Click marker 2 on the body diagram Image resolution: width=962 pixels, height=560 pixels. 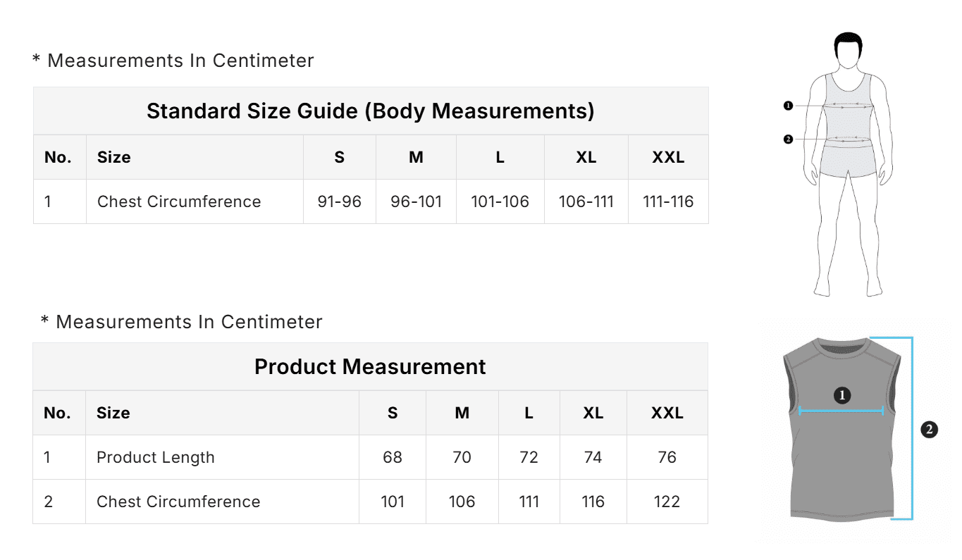coord(788,139)
